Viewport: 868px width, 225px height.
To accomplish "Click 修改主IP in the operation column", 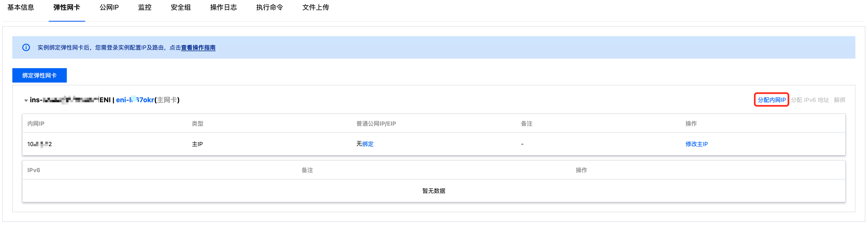I will coord(696,144).
